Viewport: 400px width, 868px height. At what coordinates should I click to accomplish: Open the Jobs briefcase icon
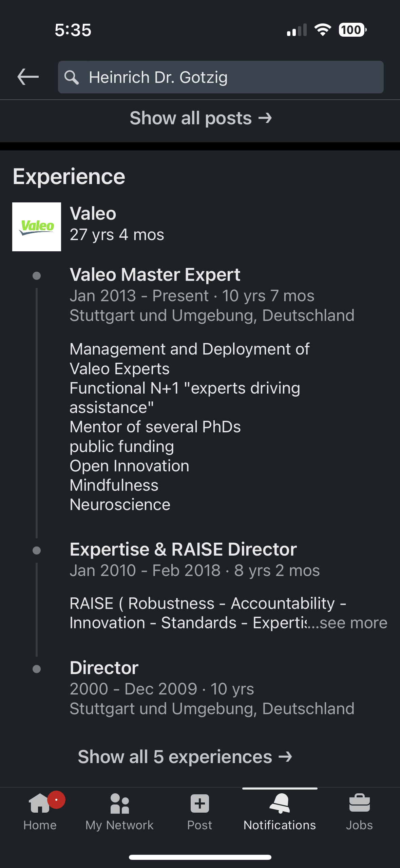(x=359, y=803)
